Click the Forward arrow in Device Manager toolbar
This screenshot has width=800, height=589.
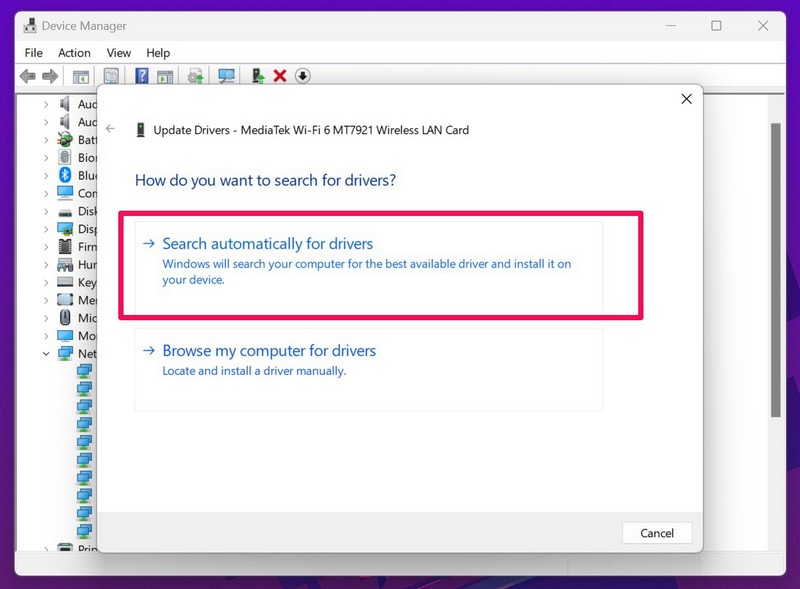tap(50, 76)
